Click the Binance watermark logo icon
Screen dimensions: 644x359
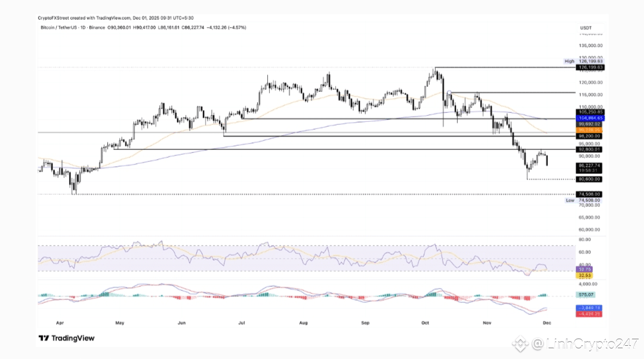coord(520,344)
